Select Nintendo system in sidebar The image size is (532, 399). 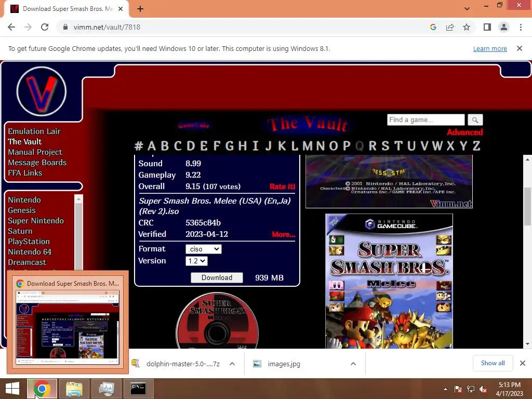tap(24, 200)
